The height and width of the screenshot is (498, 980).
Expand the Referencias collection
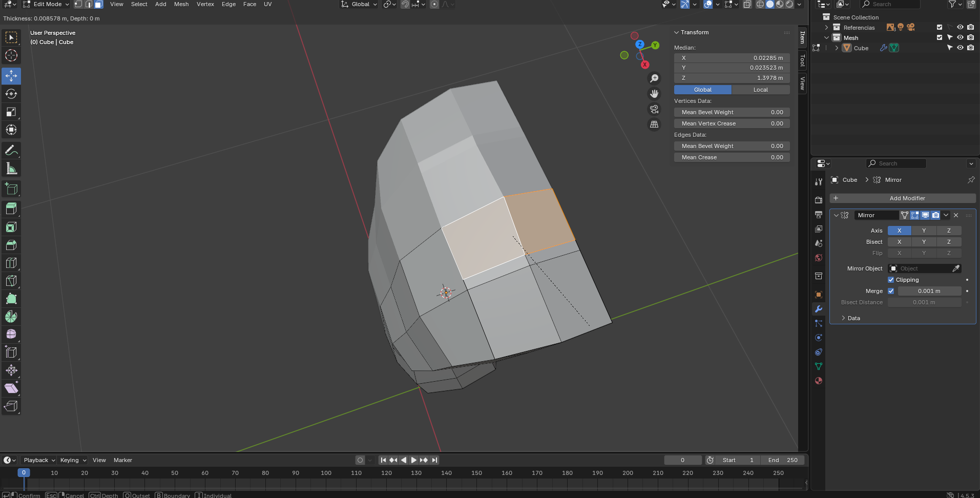[x=826, y=27]
